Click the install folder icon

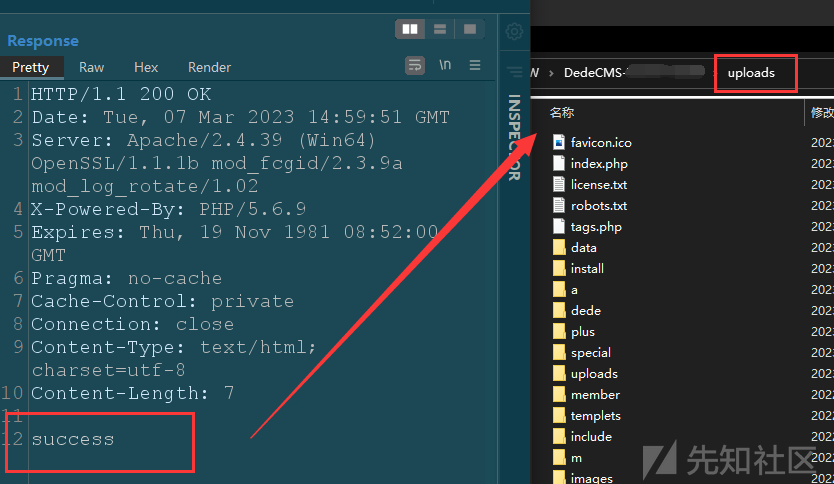(558, 269)
